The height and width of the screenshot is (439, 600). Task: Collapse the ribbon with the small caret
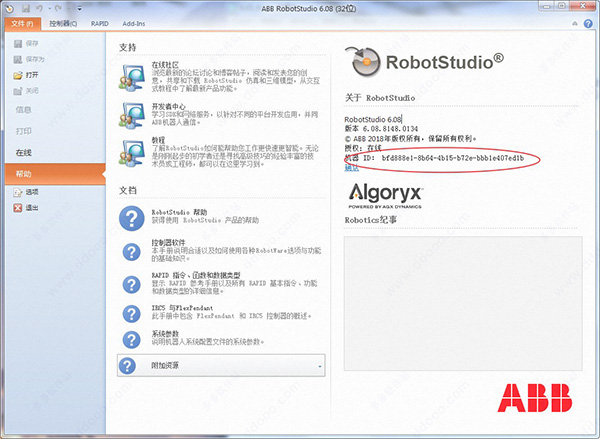pos(575,24)
